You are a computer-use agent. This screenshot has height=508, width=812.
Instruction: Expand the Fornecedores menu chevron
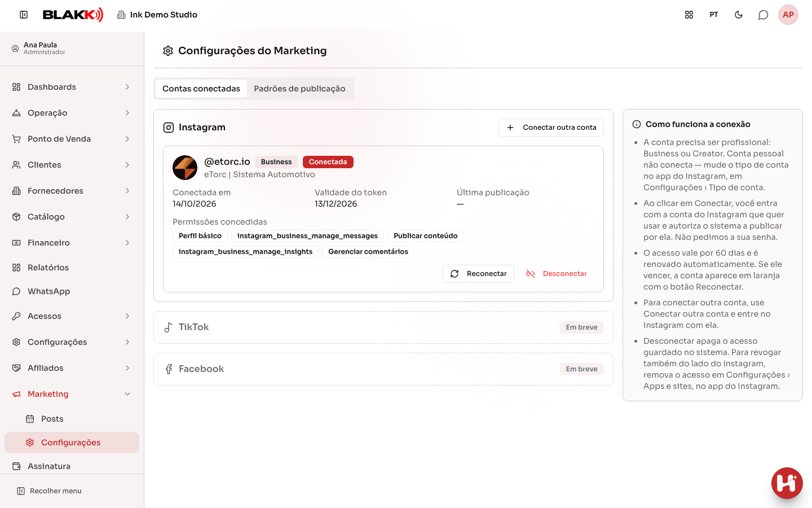127,191
